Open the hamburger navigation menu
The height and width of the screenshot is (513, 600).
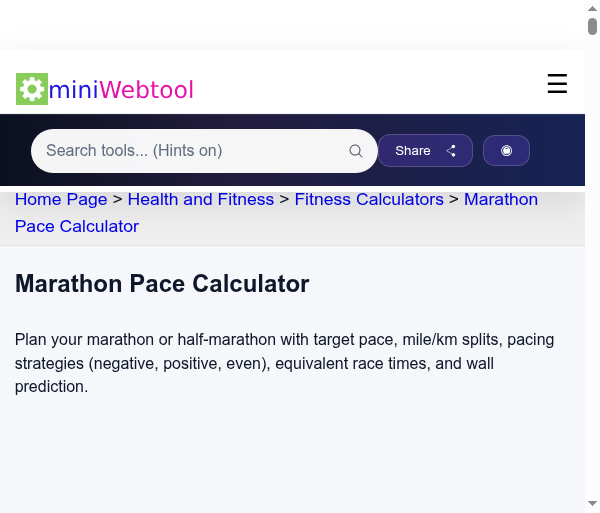click(x=557, y=85)
